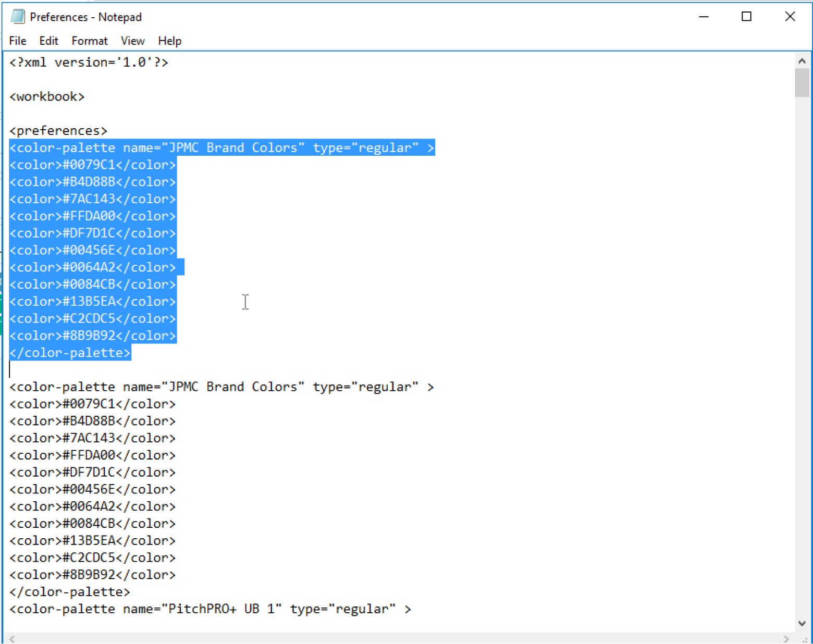
Task: Open the File menu
Action: tap(17, 41)
